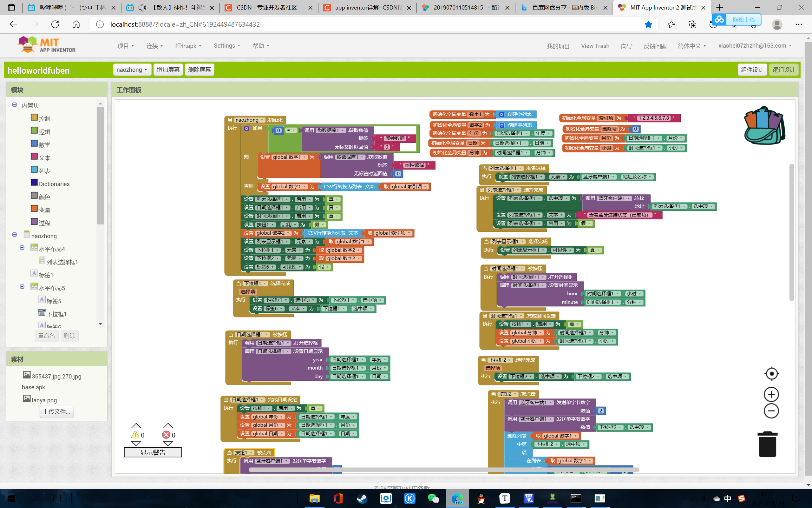Open the naozhong screen dropdown
This screenshot has height=508, width=812.
[x=132, y=70]
